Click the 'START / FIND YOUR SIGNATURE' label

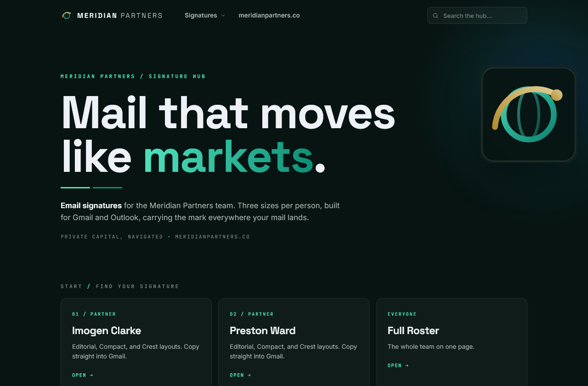[x=120, y=286]
